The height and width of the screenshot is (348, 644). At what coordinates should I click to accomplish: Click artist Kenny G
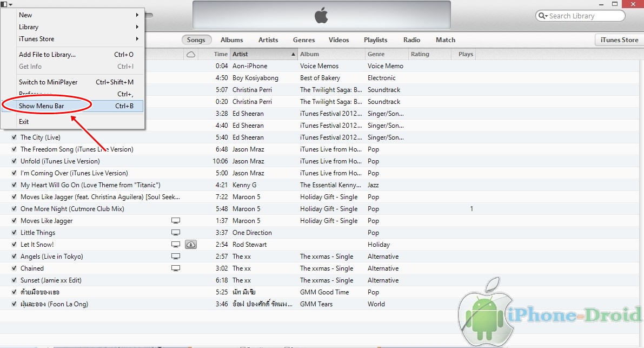point(244,185)
